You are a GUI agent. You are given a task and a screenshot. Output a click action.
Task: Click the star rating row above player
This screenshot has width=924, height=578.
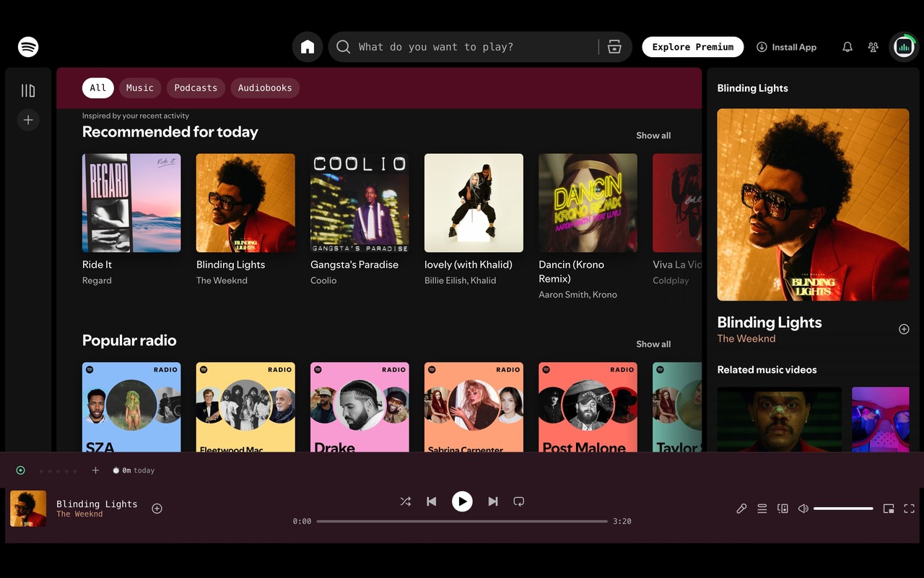(58, 471)
